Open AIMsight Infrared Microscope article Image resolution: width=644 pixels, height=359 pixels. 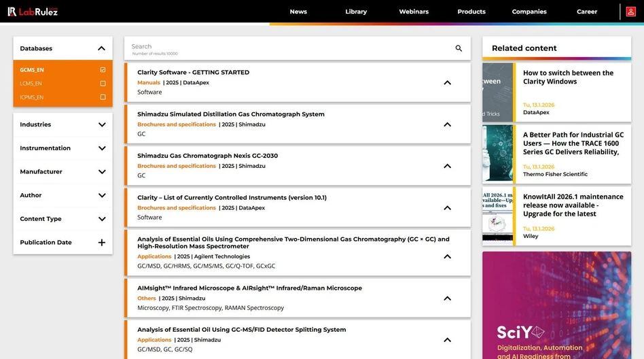(x=250, y=288)
